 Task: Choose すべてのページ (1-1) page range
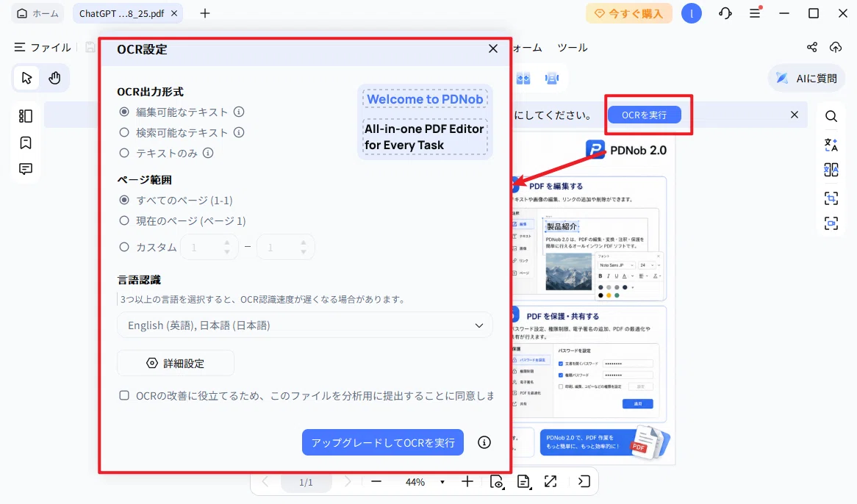(x=125, y=201)
